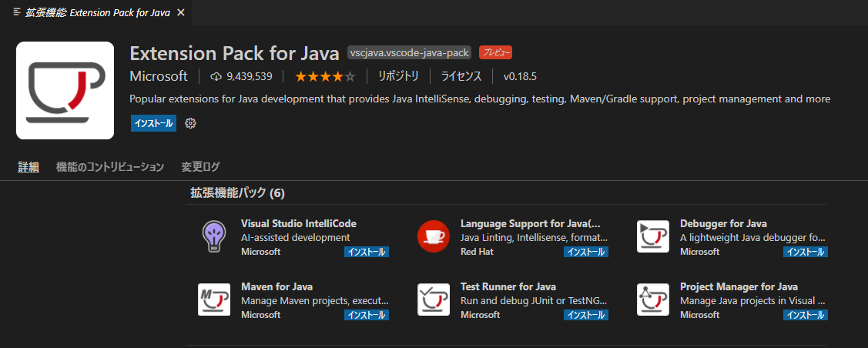Click the download cloud icon beside 9,439,539
Image resolution: width=868 pixels, height=348 pixels.
(216, 76)
